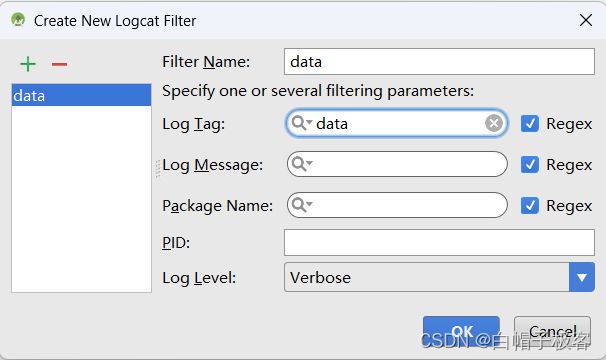Image resolution: width=606 pixels, height=360 pixels.
Task: Open Log Message search history magnifier
Action: 301,164
